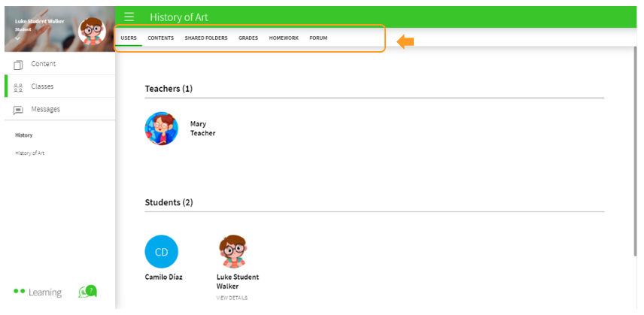Switch to the Contents tab
Image resolution: width=644 pixels, height=315 pixels.
(x=160, y=38)
